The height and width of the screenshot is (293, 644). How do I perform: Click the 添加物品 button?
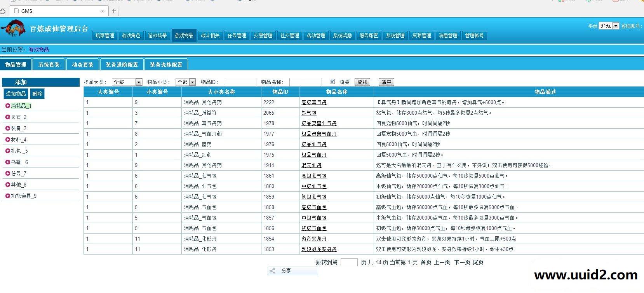tap(16, 94)
